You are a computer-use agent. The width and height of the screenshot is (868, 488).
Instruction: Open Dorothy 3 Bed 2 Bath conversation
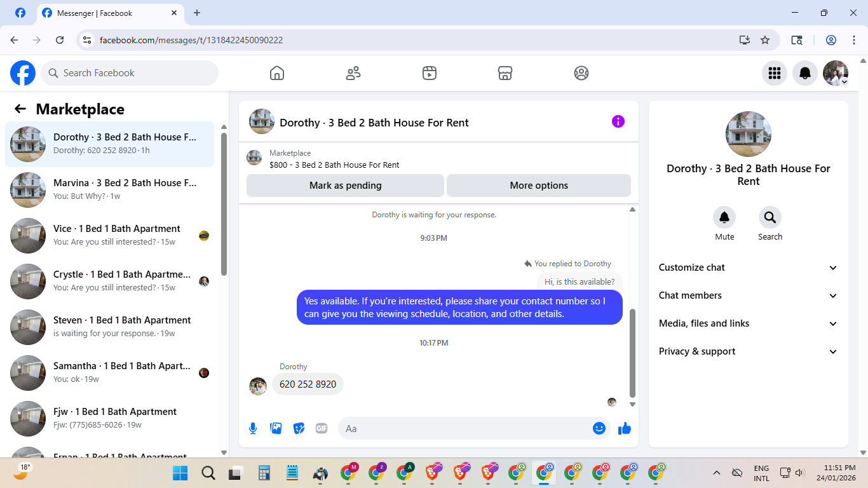click(x=110, y=144)
